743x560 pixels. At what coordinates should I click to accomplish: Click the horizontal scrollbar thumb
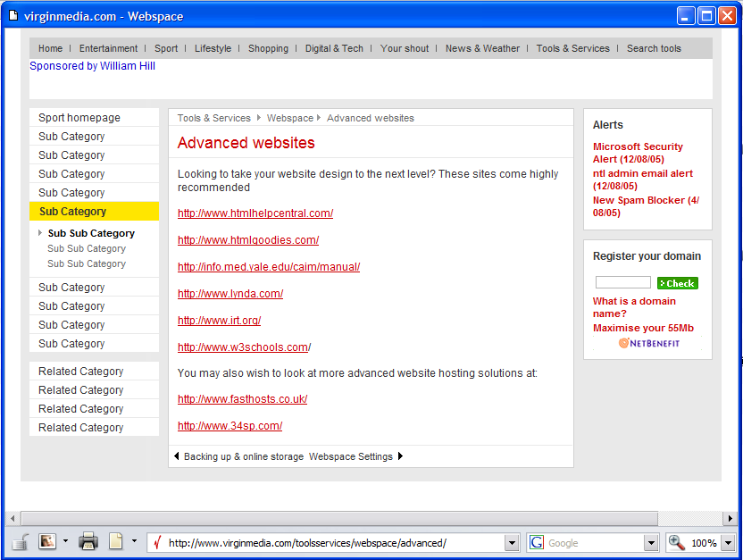[339, 518]
